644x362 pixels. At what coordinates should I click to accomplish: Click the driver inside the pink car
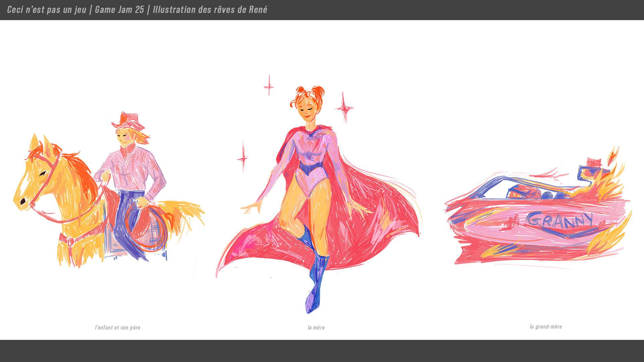523,193
